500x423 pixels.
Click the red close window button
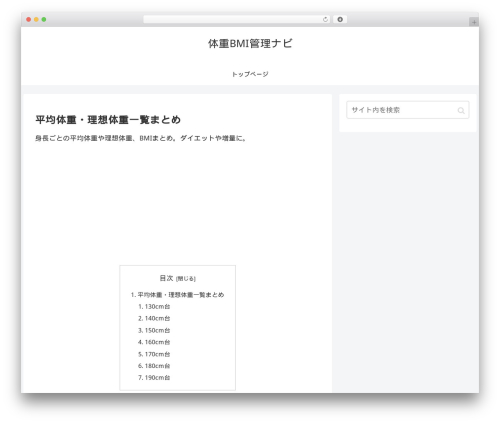click(x=29, y=20)
